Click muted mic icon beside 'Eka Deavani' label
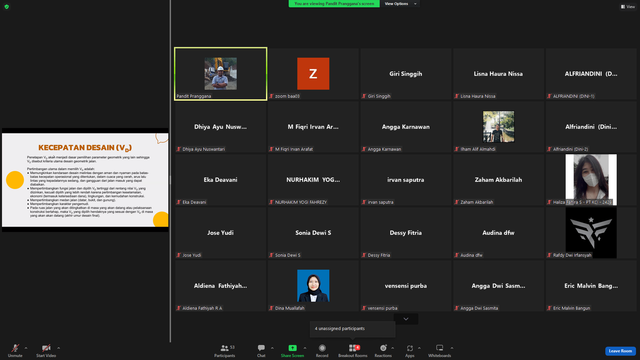 (x=179, y=202)
